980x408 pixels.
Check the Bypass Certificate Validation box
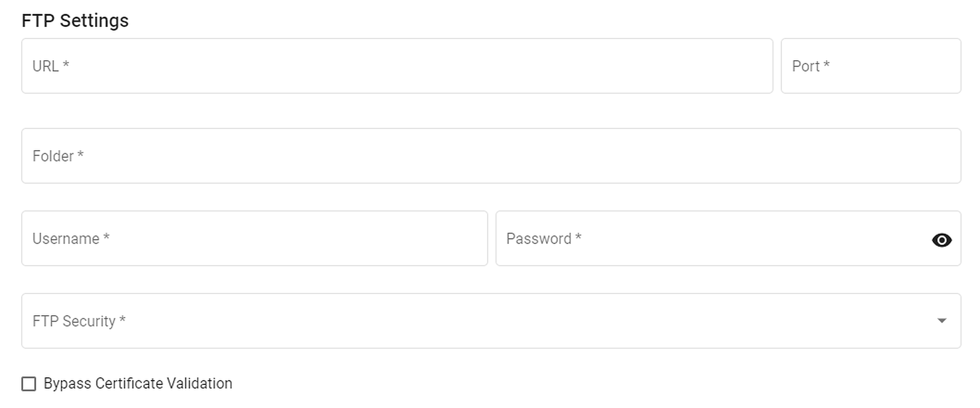[x=29, y=383]
